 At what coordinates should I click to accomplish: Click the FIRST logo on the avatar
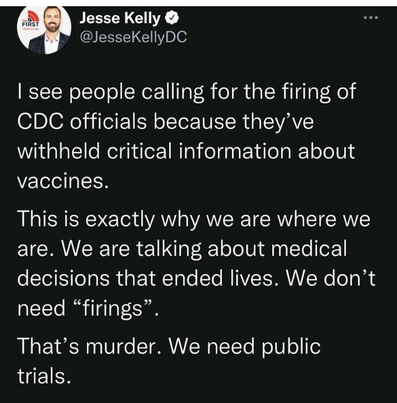click(x=30, y=21)
